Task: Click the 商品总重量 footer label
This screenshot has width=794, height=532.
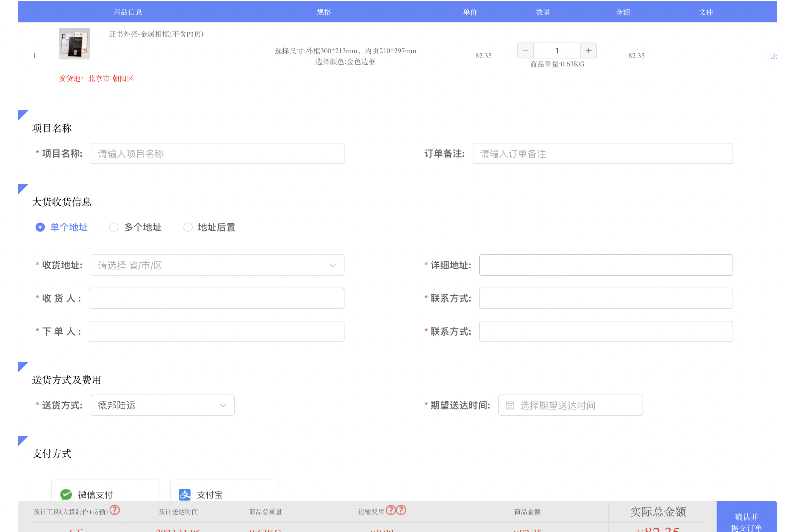Action: pos(266,512)
